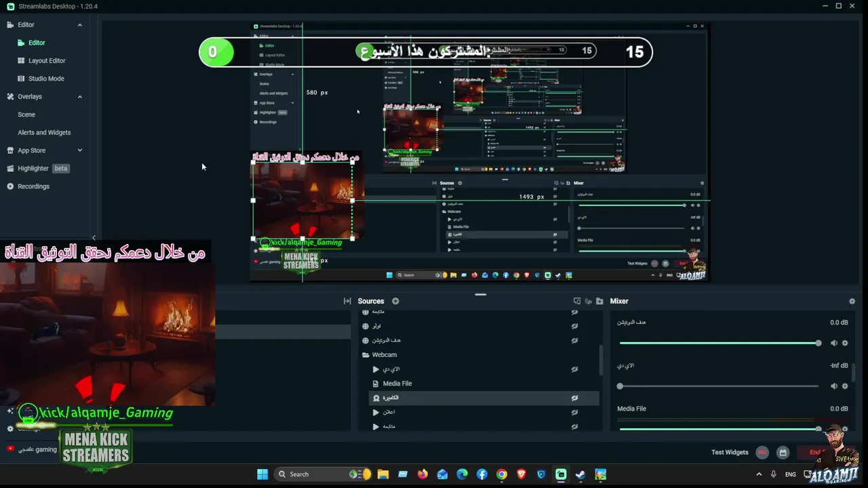
Task: Click the Streamlabs logo in title bar
Action: click(12, 6)
